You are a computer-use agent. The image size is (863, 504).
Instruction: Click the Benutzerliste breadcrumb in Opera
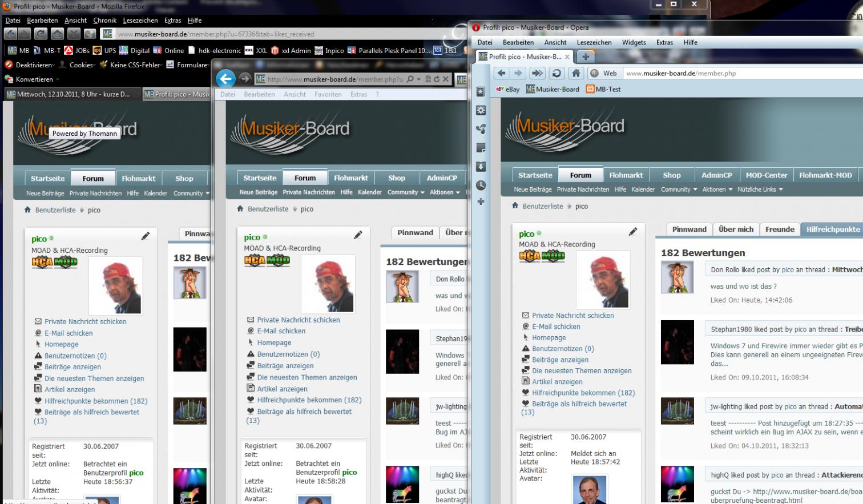pyautogui.click(x=543, y=206)
